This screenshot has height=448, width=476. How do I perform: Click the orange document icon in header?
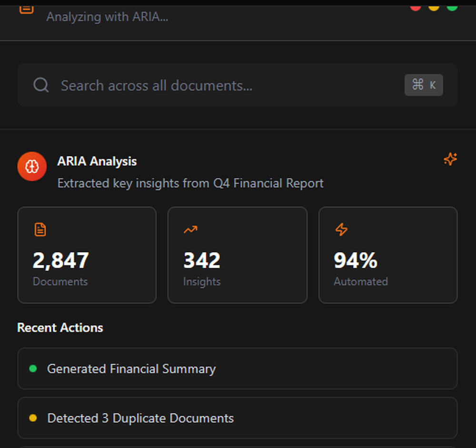[x=26, y=9]
